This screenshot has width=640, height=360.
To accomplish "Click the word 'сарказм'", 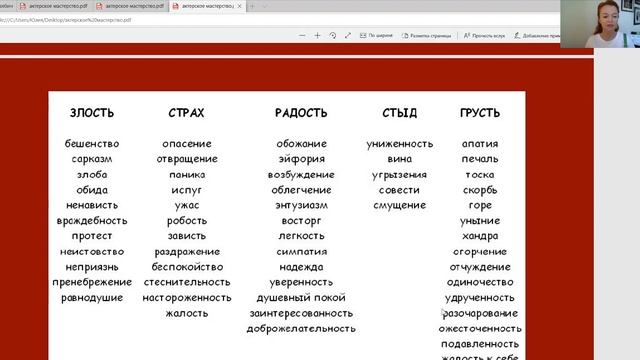I will [x=92, y=159].
